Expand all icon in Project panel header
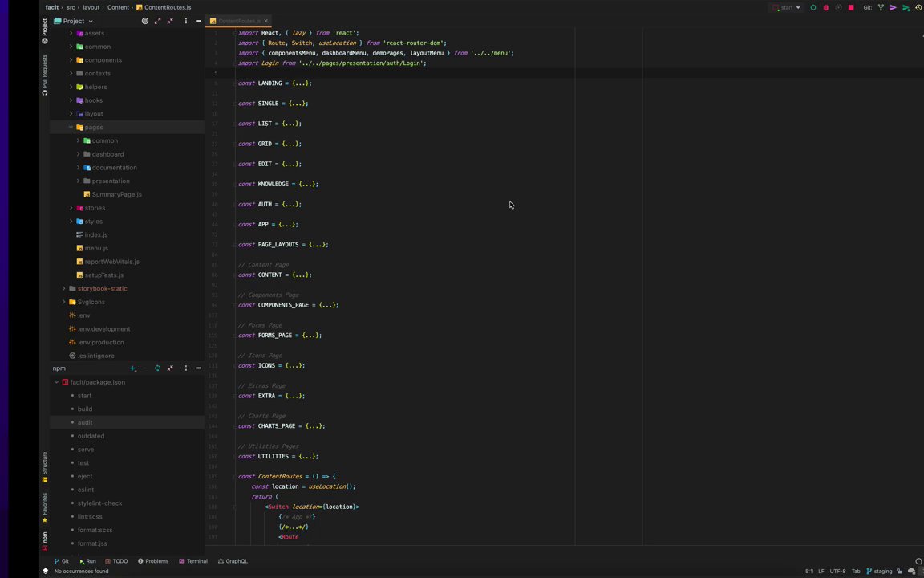The height and width of the screenshot is (578, 924). pyautogui.click(x=157, y=21)
